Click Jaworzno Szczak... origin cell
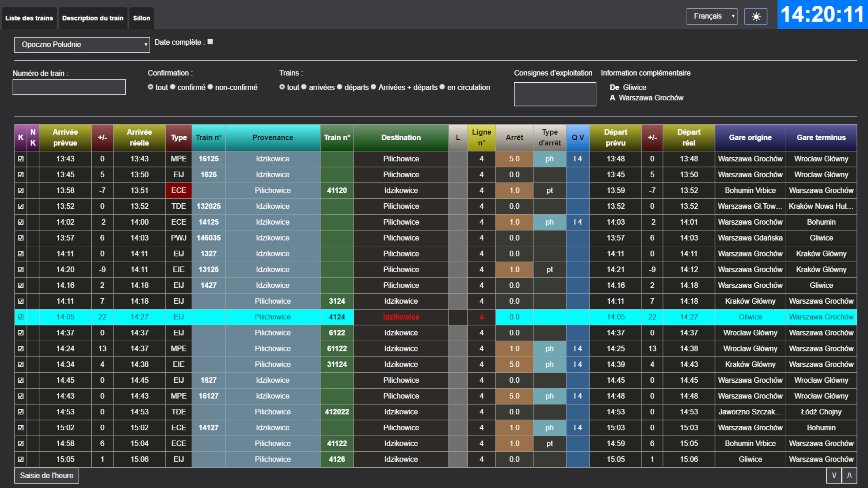868x488 pixels. [750, 412]
